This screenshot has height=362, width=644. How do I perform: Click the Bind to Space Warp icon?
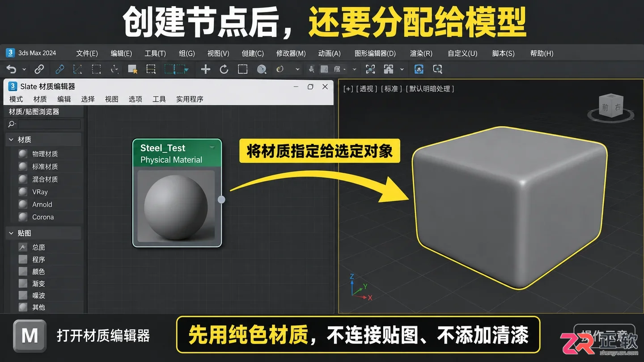(x=77, y=69)
